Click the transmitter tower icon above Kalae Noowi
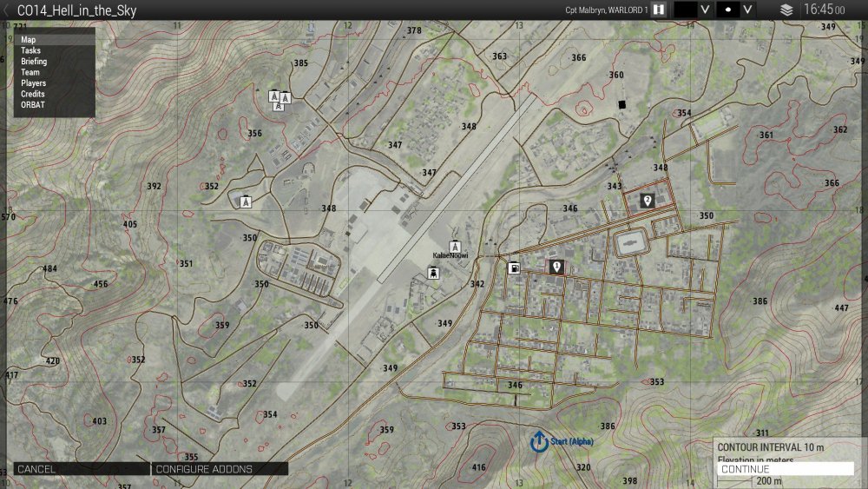The image size is (868, 489). point(454,247)
